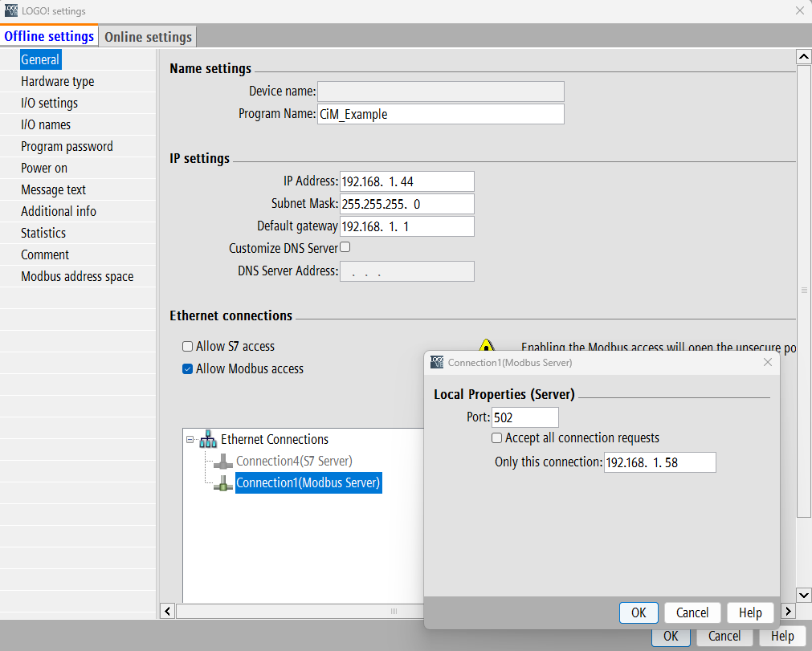The height and width of the screenshot is (651, 812).
Task: Tick Accept all connection requests
Action: 497,438
